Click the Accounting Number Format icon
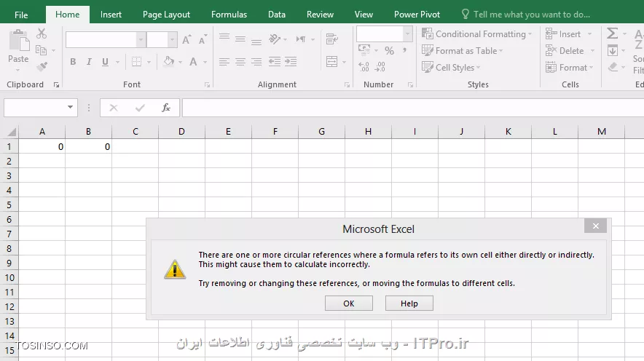644x361 pixels. (x=364, y=50)
